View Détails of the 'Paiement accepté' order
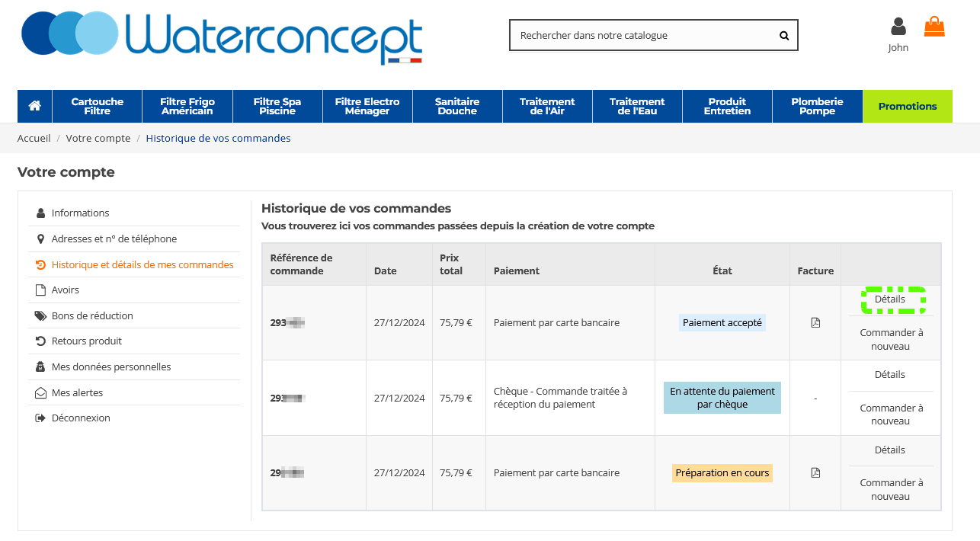The height and width of the screenshot is (541, 980). click(x=890, y=299)
